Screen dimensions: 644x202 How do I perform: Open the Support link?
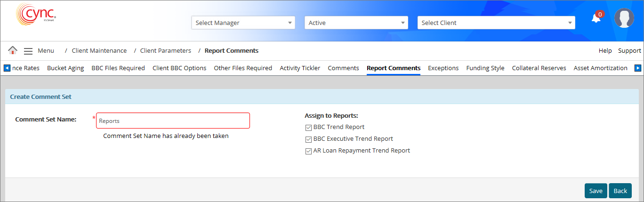pyautogui.click(x=629, y=51)
